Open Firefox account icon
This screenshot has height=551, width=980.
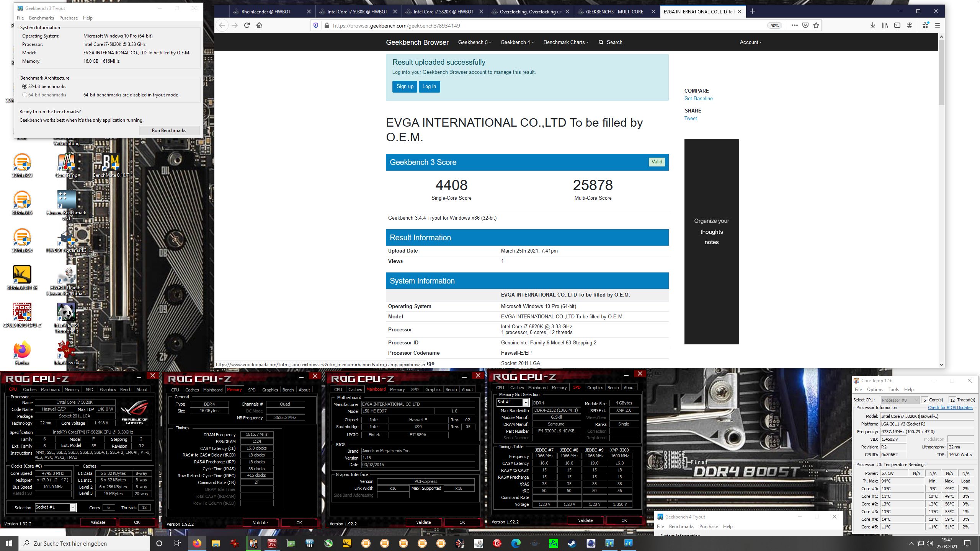[910, 25]
